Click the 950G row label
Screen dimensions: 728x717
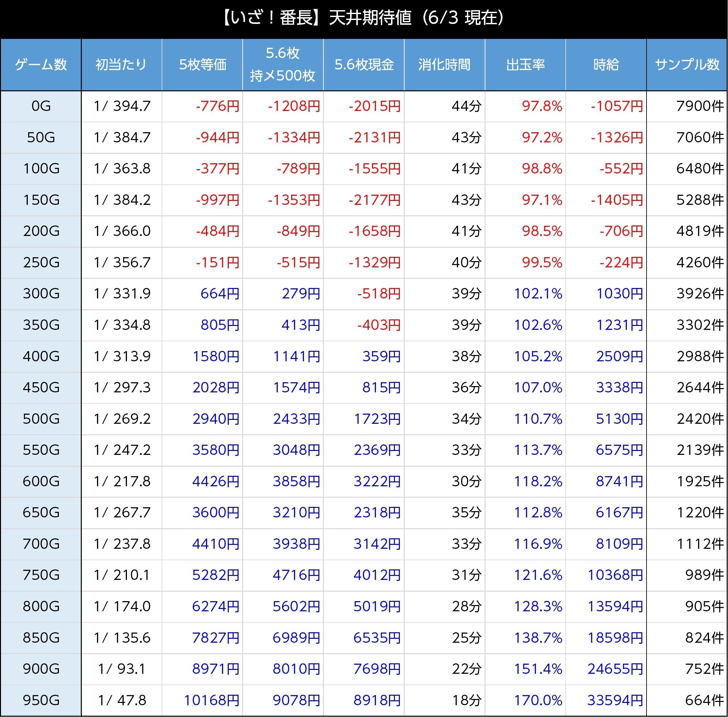point(41,700)
